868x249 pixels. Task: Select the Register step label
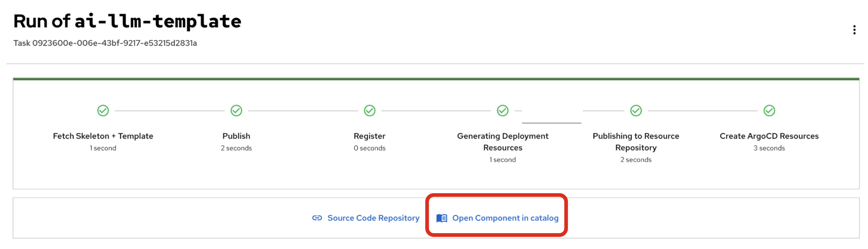[x=369, y=136]
